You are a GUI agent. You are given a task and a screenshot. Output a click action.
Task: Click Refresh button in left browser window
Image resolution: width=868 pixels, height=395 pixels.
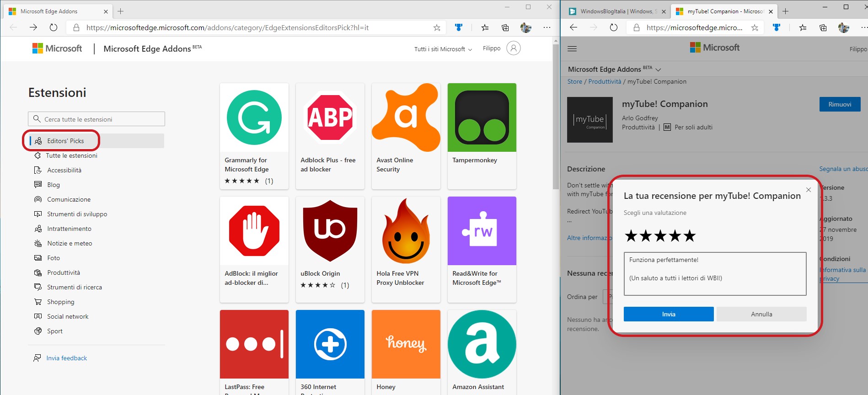pyautogui.click(x=54, y=27)
